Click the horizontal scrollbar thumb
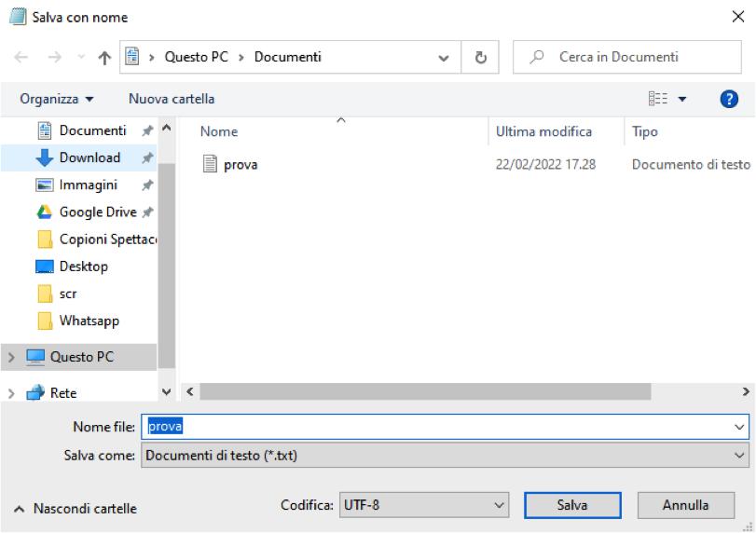Screen dimensions: 756x533 coord(425,391)
